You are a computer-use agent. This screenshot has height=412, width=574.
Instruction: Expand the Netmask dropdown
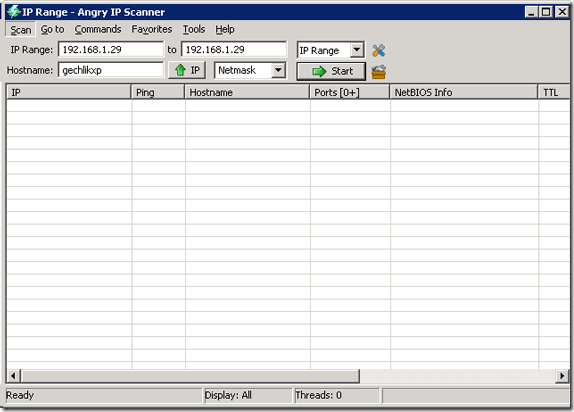tap(279, 70)
